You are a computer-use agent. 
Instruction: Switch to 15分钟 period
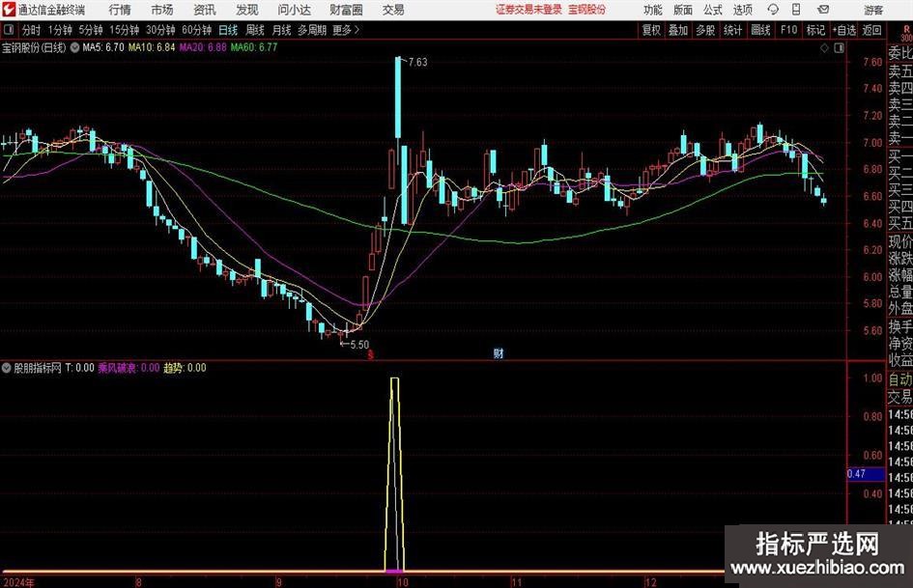[124, 30]
